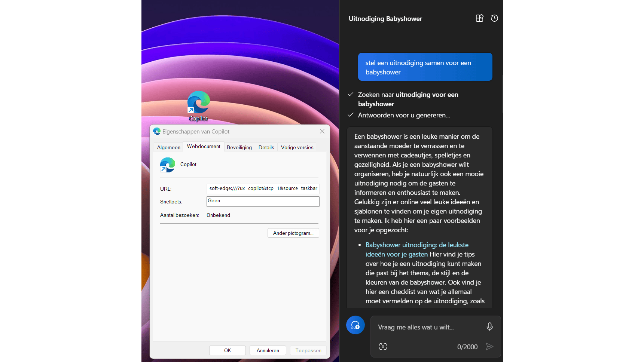644x362 pixels.
Task: Click the send arrow icon
Action: click(489, 347)
